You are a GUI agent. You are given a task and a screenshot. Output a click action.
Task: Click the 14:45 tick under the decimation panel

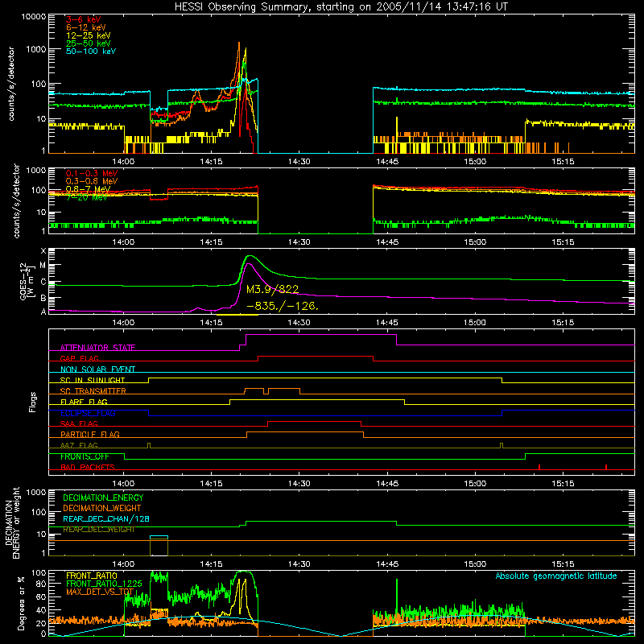387,564
